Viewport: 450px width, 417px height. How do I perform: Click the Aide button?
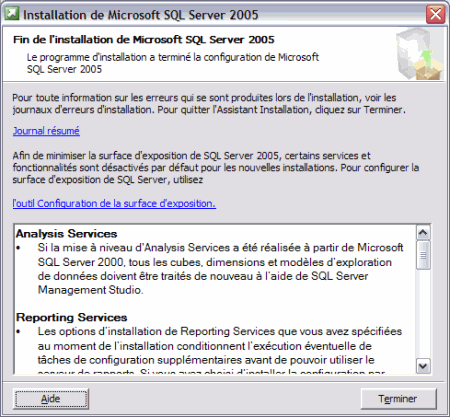point(51,399)
